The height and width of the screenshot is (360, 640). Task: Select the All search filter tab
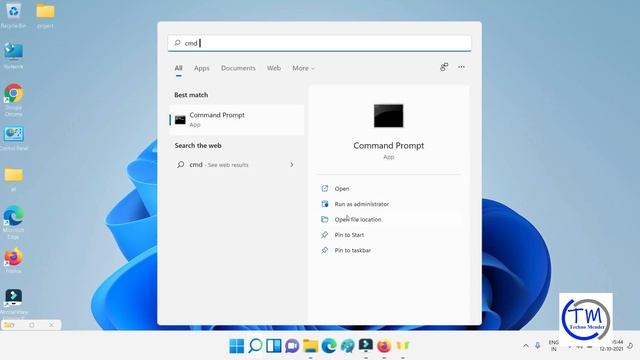(178, 68)
